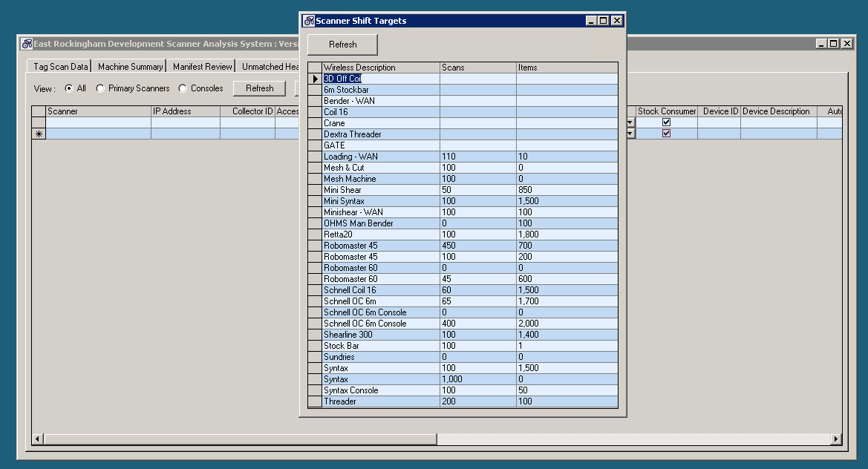Open the Manifest Review tab
Viewport: 868px width, 469px height.
pyautogui.click(x=201, y=66)
